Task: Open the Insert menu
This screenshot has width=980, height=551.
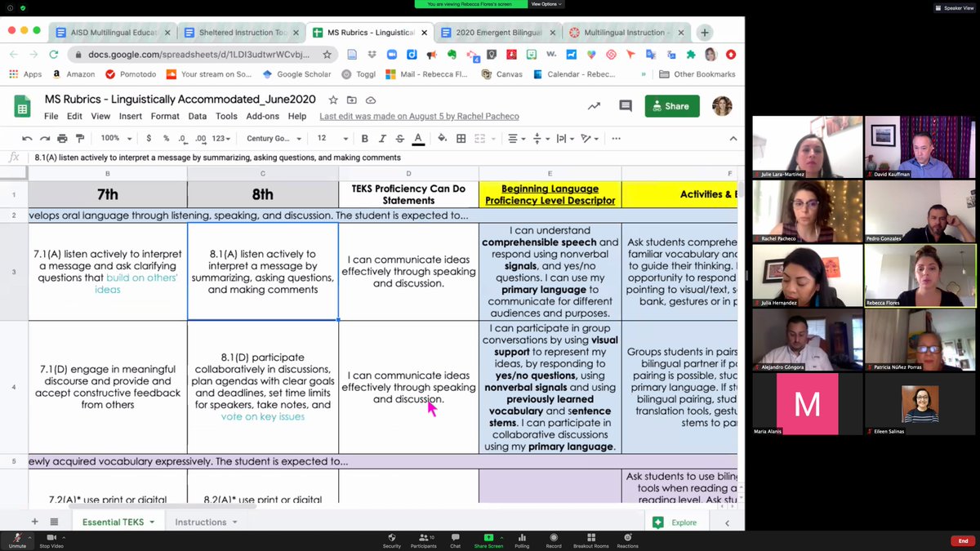Action: click(x=131, y=116)
